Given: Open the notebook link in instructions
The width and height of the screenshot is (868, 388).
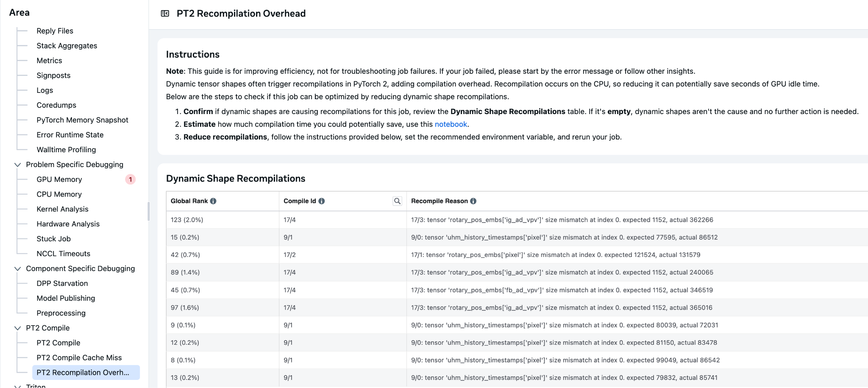Looking at the screenshot, I should coord(451,124).
